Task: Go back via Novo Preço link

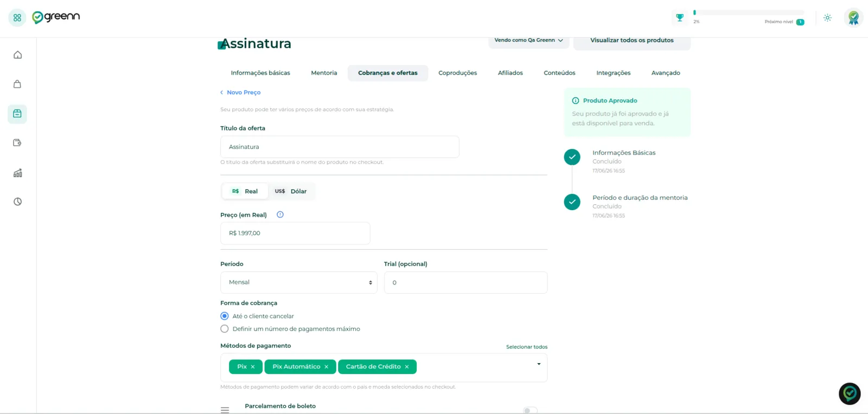Action: (x=240, y=93)
